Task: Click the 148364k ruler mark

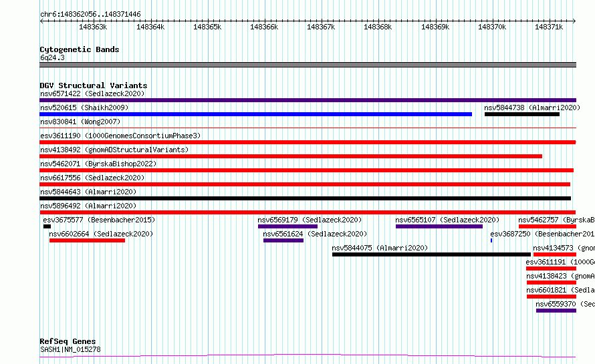Action: 150,27
